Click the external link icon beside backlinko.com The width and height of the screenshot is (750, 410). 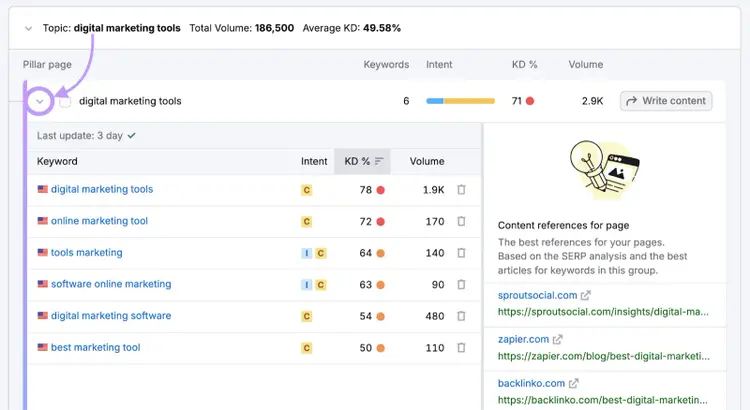pos(574,383)
